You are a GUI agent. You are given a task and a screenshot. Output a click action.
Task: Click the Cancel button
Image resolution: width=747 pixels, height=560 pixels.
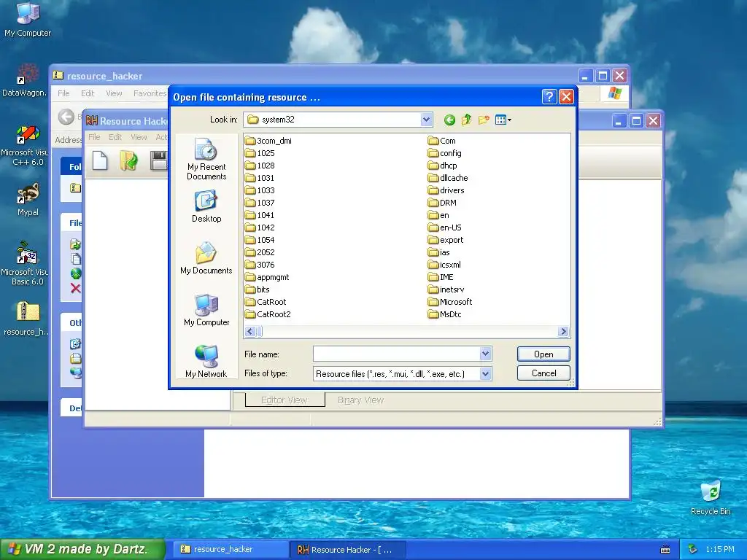[543, 373]
